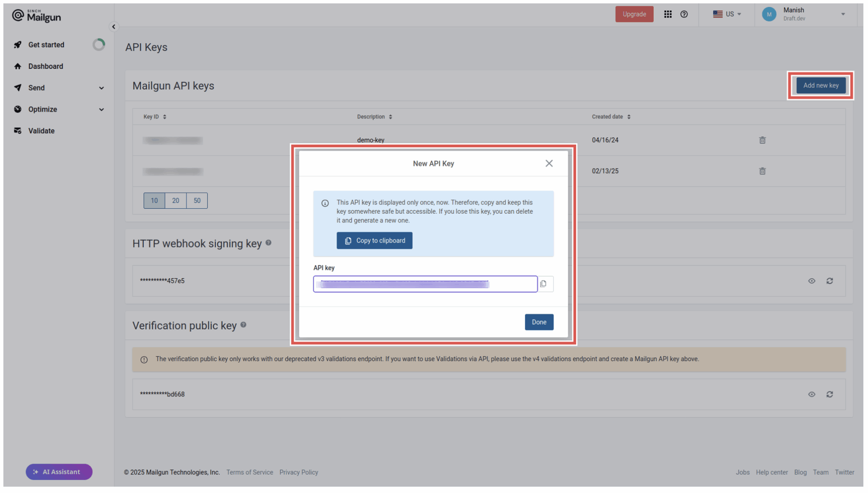The width and height of the screenshot is (868, 493).
Task: Open the Privacy Policy link
Action: tap(299, 472)
